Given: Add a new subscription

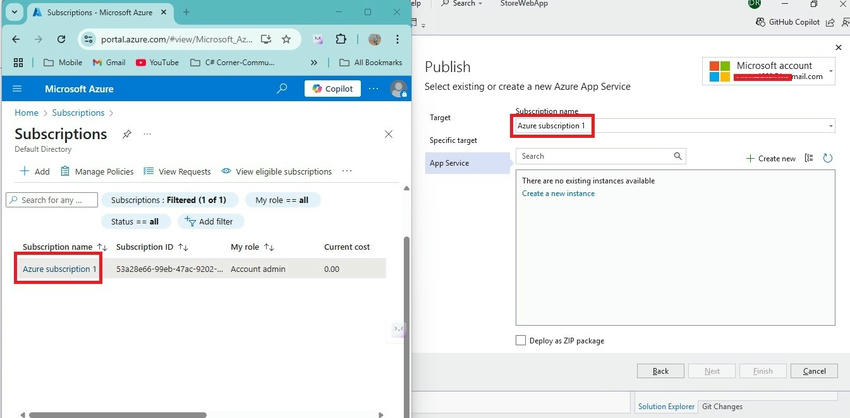Looking at the screenshot, I should pos(35,171).
